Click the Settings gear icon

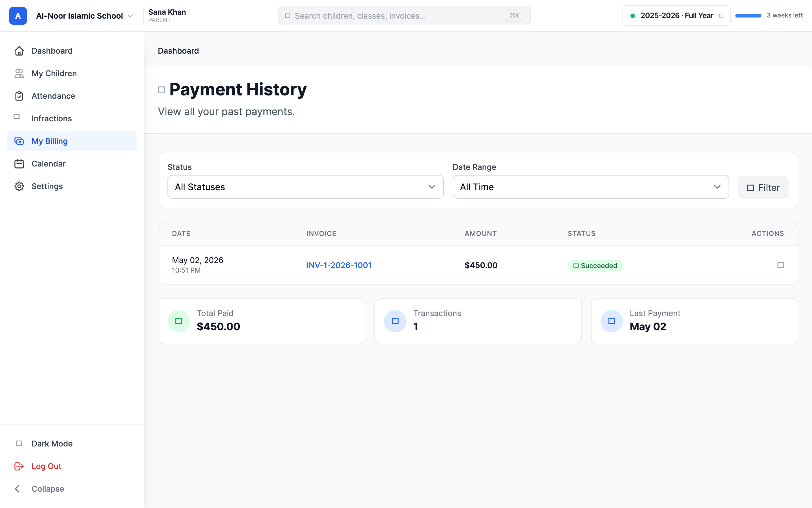pos(19,186)
